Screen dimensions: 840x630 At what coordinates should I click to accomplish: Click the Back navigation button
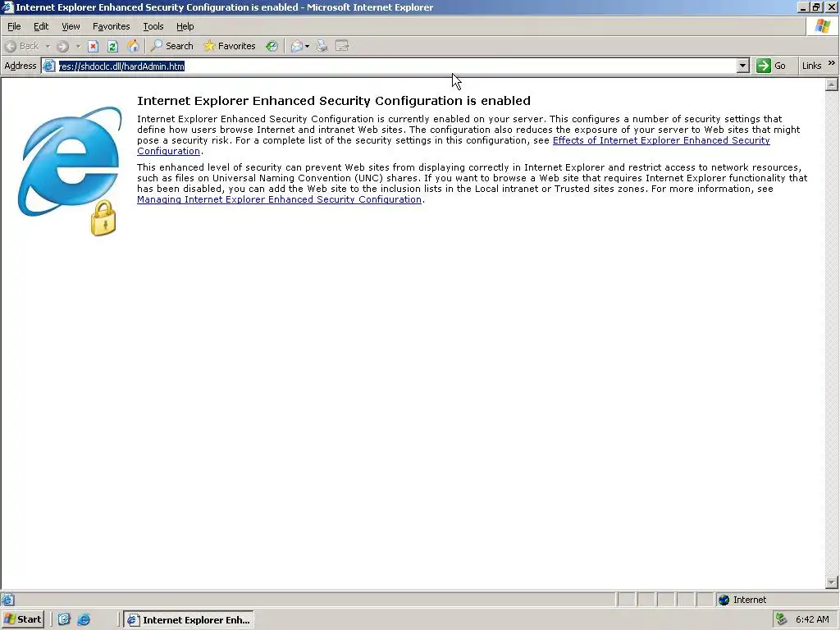pos(22,46)
